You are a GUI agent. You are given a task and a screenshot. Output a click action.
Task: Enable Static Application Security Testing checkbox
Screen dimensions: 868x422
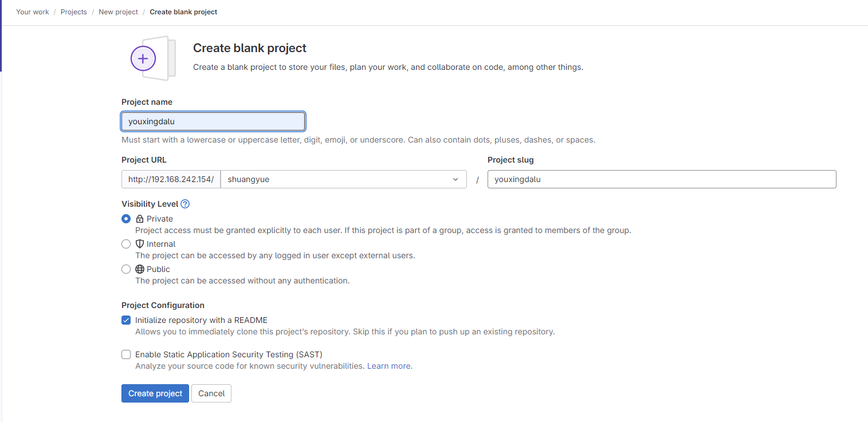tap(126, 354)
